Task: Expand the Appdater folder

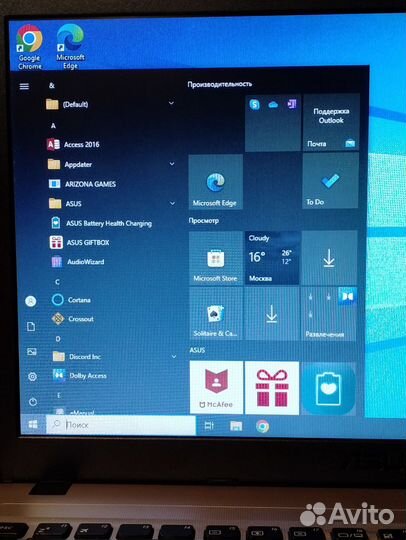Action: (111, 164)
